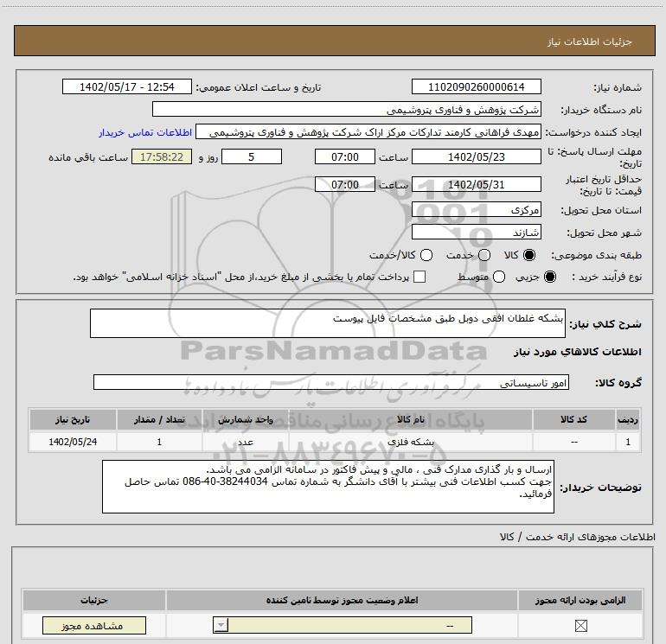Click the requester name field

368,132
